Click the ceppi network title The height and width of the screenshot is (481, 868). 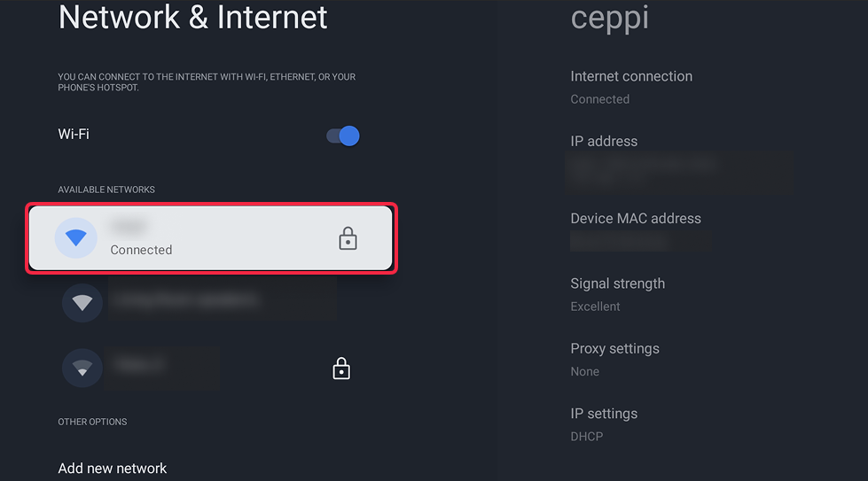pyautogui.click(x=610, y=17)
